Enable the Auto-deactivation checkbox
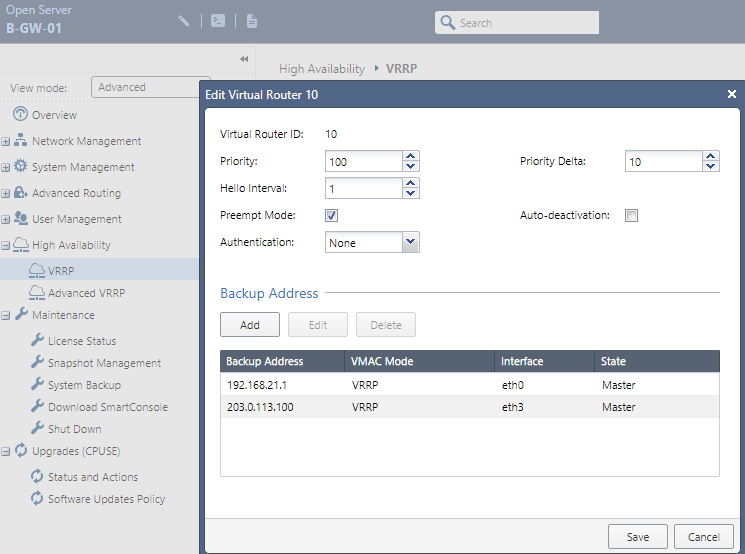Image resolution: width=745 pixels, height=554 pixels. click(x=631, y=215)
